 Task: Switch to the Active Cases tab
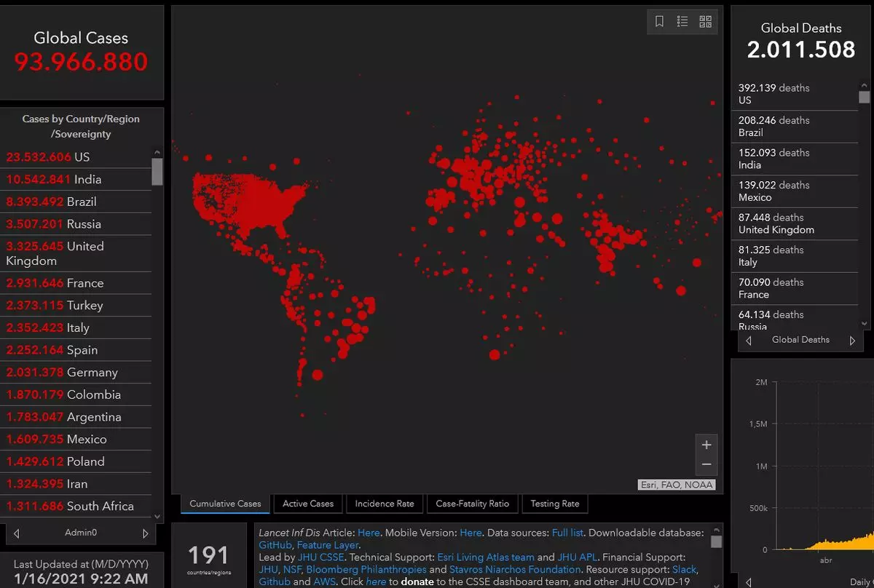308,504
